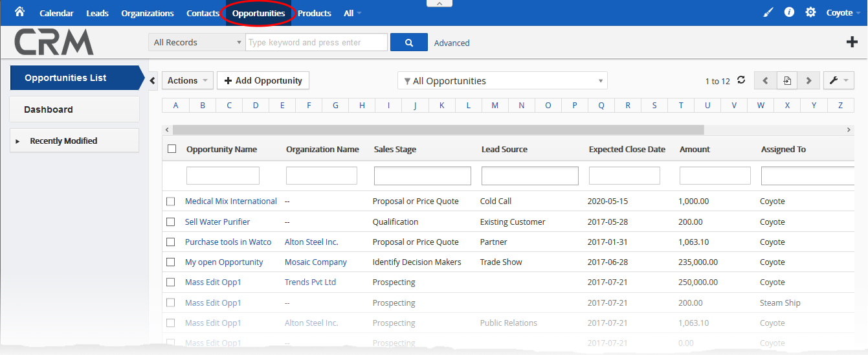This screenshot has width=868, height=355.
Task: Open the Contacts tab
Action: (203, 13)
